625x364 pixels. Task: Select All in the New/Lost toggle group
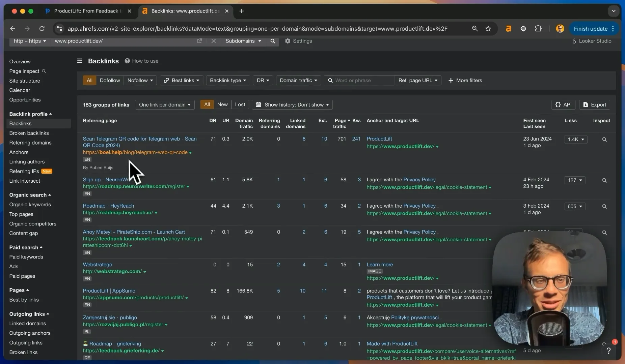coord(207,104)
